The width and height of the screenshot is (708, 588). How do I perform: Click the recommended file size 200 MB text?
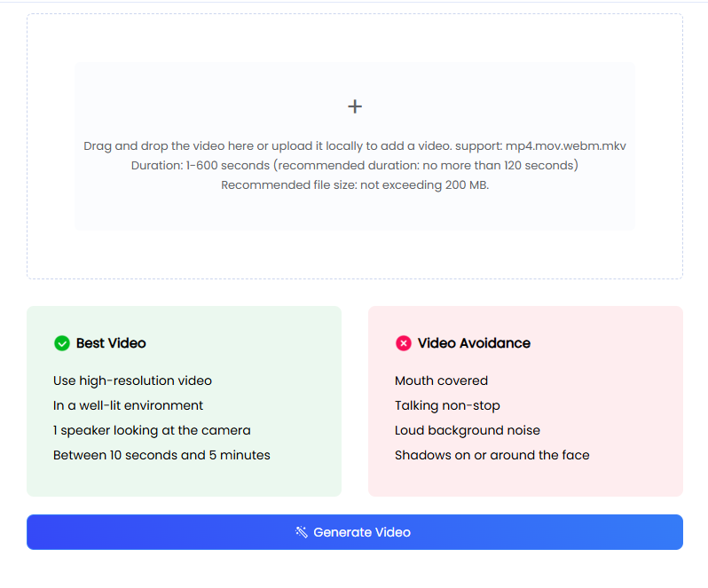coord(355,184)
